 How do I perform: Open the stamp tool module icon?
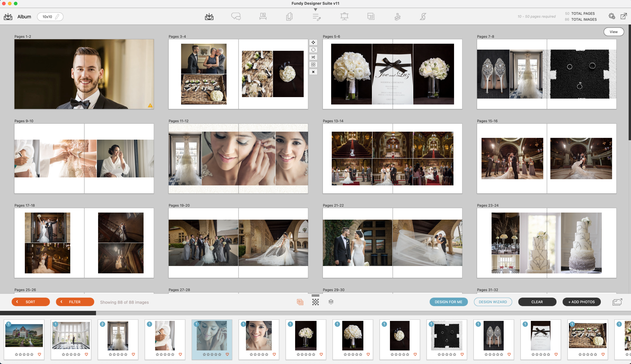click(397, 17)
